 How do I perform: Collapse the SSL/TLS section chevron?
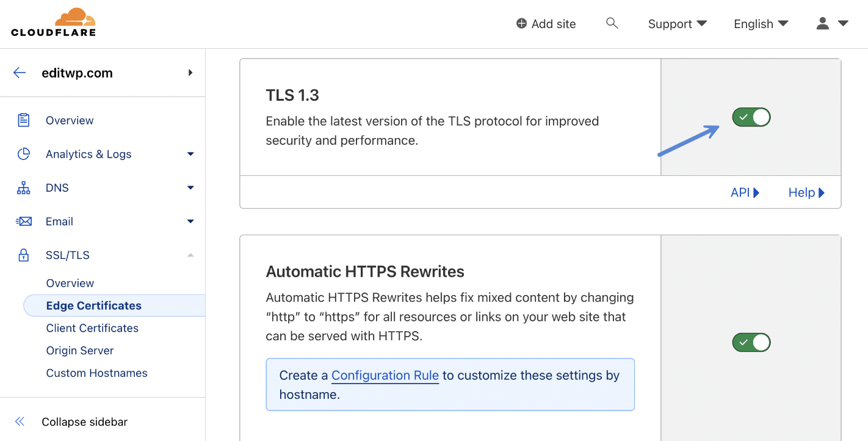coord(190,255)
